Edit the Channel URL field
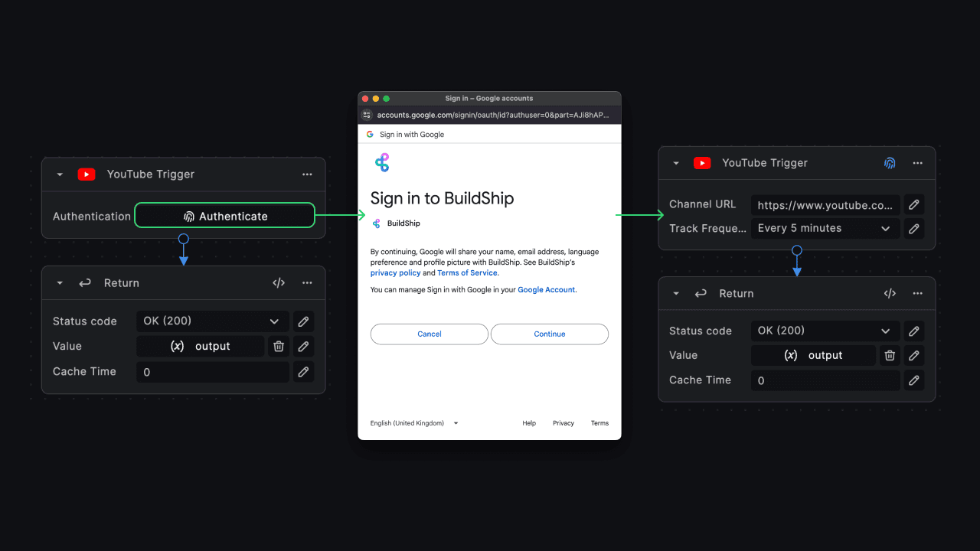Viewport: 980px width, 551px height. [x=913, y=205]
